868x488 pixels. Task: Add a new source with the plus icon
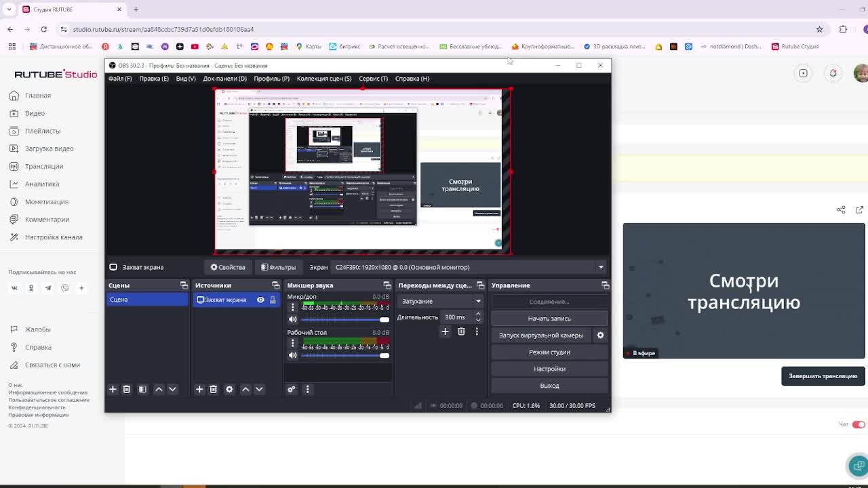(199, 389)
